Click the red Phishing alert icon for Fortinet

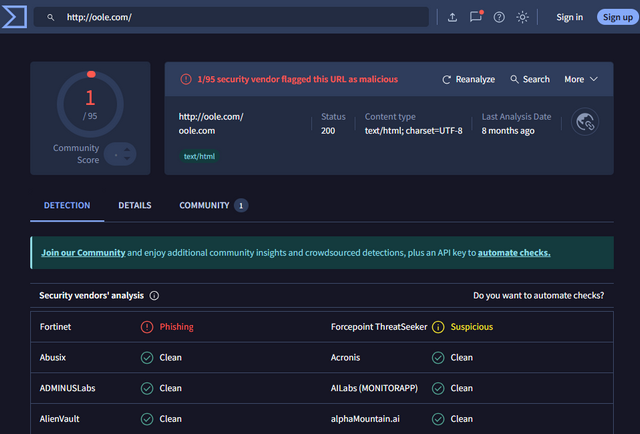(x=147, y=327)
